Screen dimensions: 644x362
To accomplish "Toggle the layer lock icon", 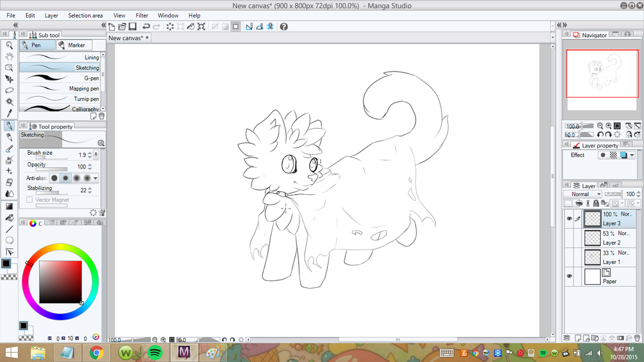I will 596,203.
